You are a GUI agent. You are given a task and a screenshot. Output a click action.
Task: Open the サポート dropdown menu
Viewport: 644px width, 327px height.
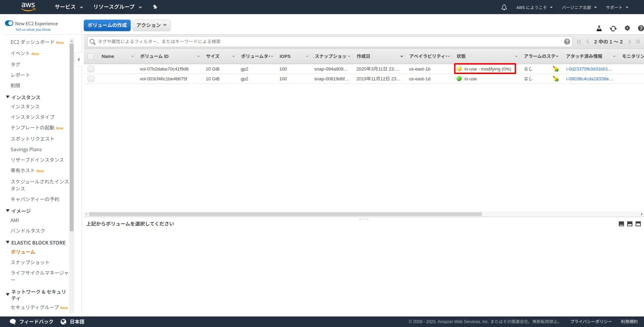pyautogui.click(x=617, y=7)
